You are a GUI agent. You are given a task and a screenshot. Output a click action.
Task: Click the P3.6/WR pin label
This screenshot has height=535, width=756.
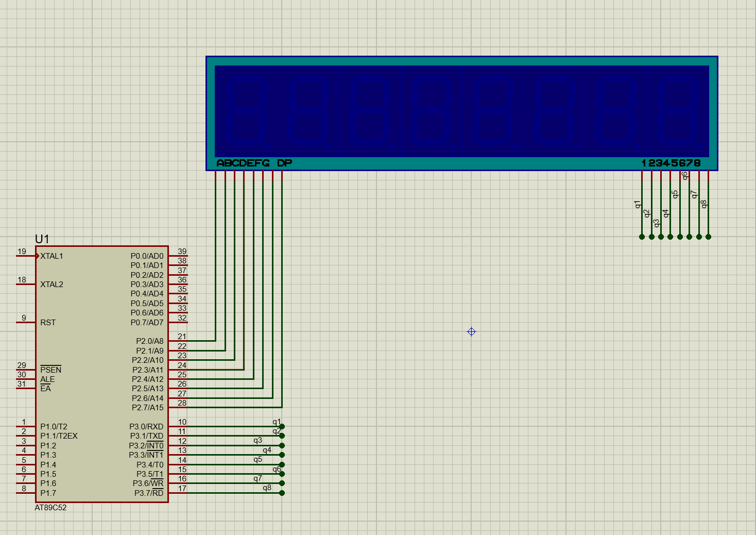point(148,483)
